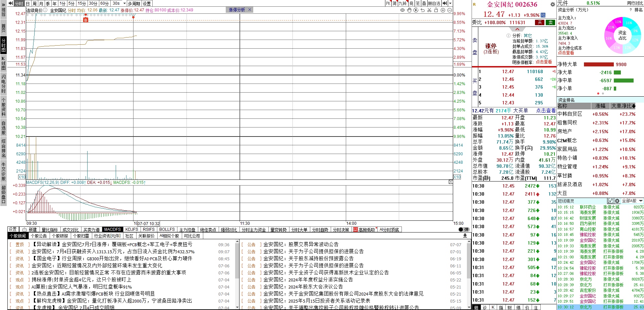Image resolution: width=644 pixels, height=310 pixels.
Task: Click the red 买 buy button
Action: click(x=540, y=22)
